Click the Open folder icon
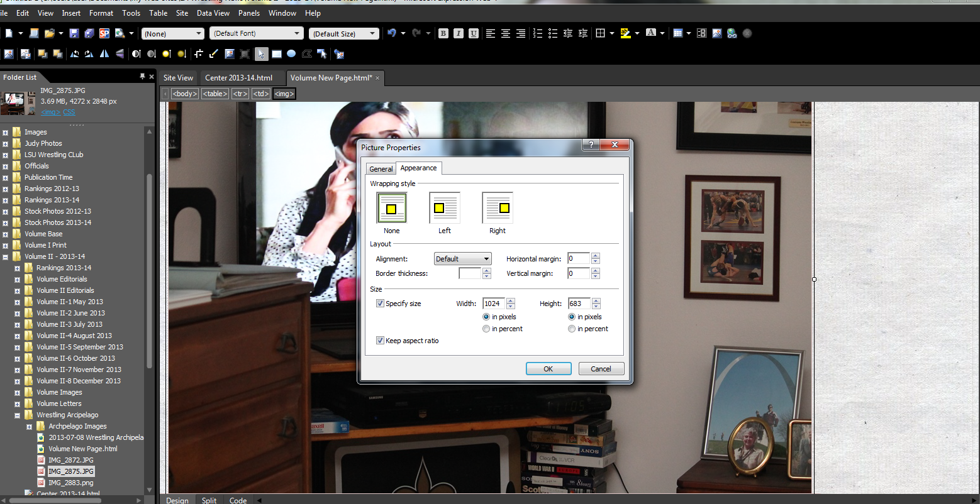Image resolution: width=980 pixels, height=504 pixels. [x=49, y=33]
